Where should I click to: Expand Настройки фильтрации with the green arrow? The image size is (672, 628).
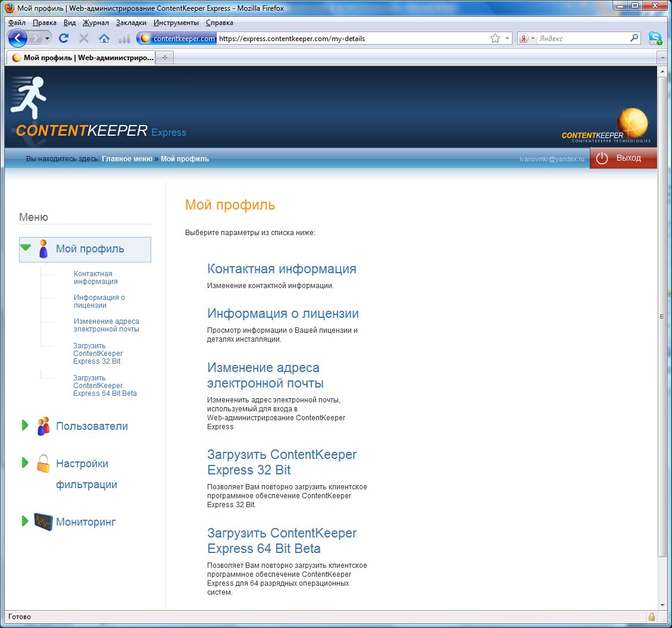click(25, 463)
